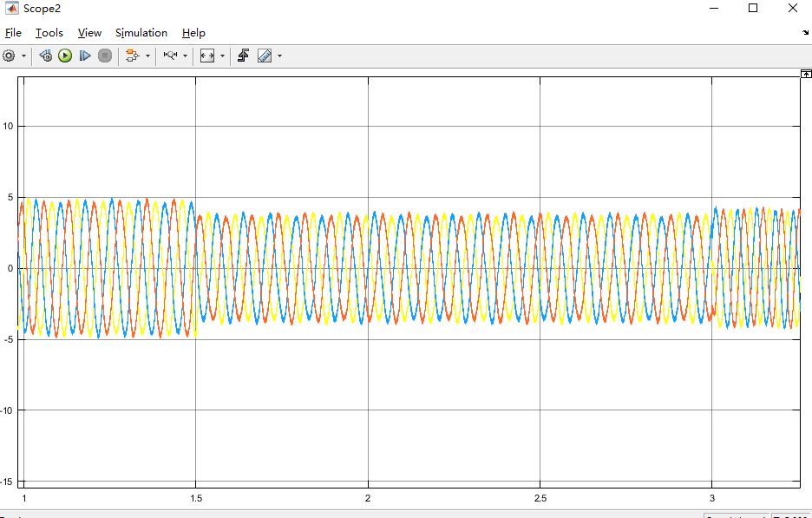Click the Step Forward button
Image resolution: width=812 pixels, height=518 pixels.
click(x=85, y=56)
